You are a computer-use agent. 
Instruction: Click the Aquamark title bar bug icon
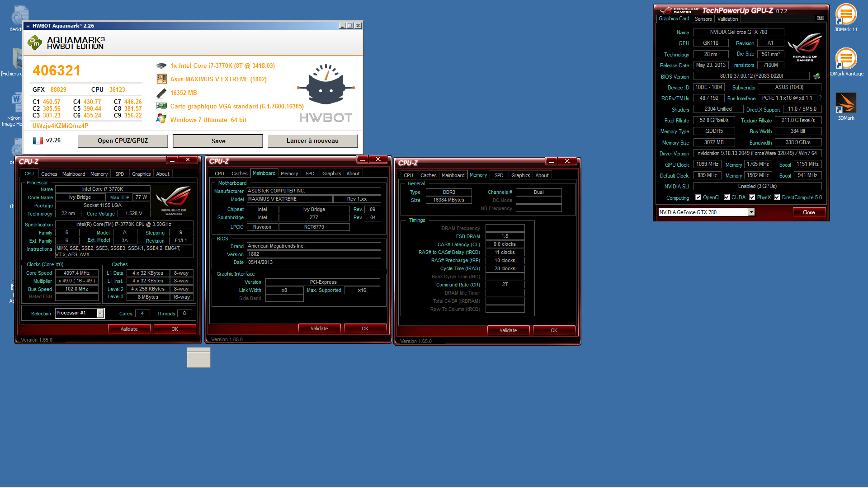(28, 26)
